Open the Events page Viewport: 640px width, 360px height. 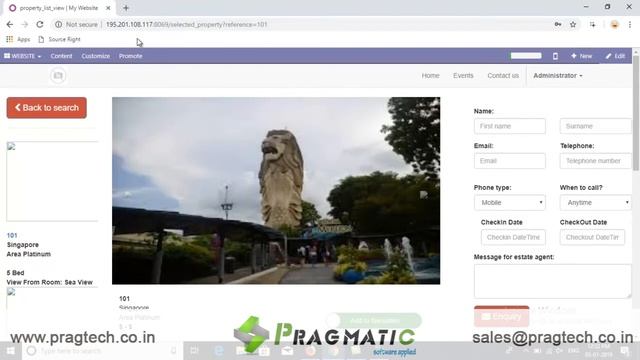(x=463, y=76)
